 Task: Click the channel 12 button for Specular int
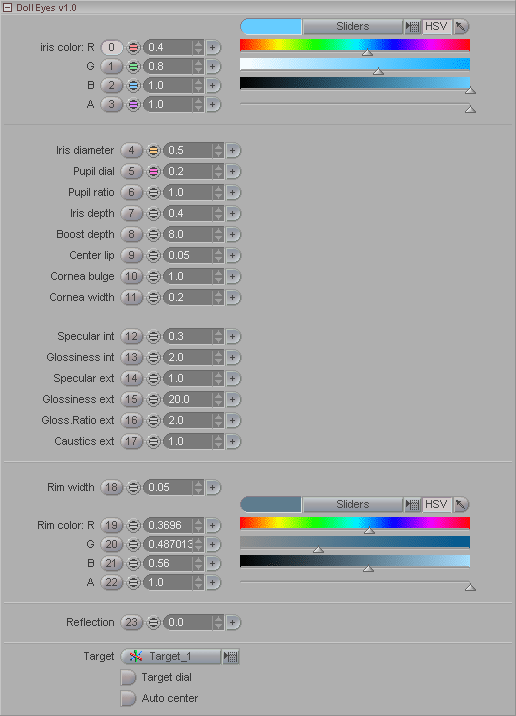(132, 337)
